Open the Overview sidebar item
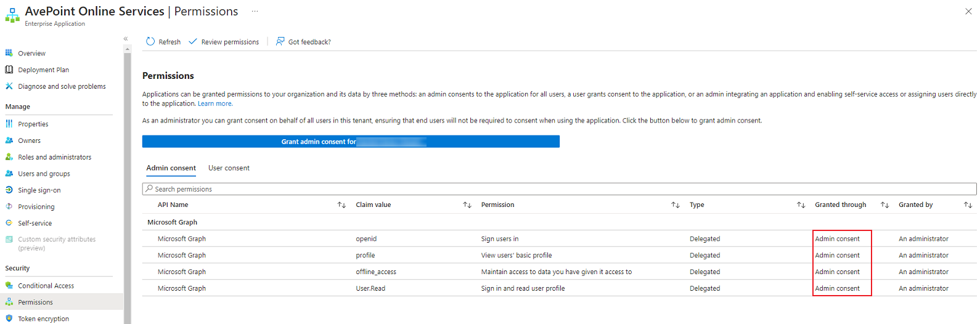The image size is (980, 324). 31,54
